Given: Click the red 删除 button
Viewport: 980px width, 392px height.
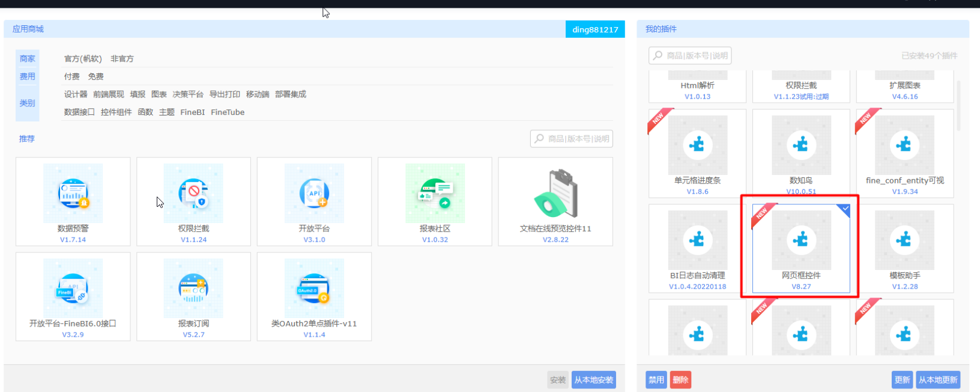Looking at the screenshot, I should (680, 380).
